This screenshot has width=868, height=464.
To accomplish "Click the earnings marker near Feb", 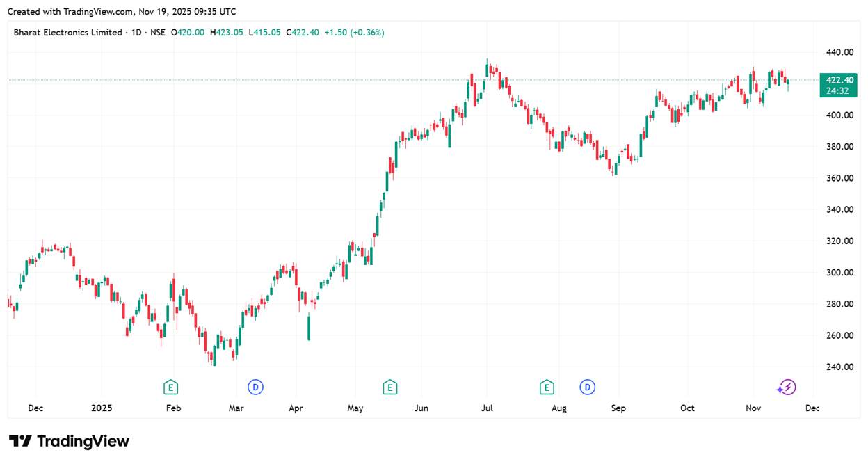I will coord(170,387).
